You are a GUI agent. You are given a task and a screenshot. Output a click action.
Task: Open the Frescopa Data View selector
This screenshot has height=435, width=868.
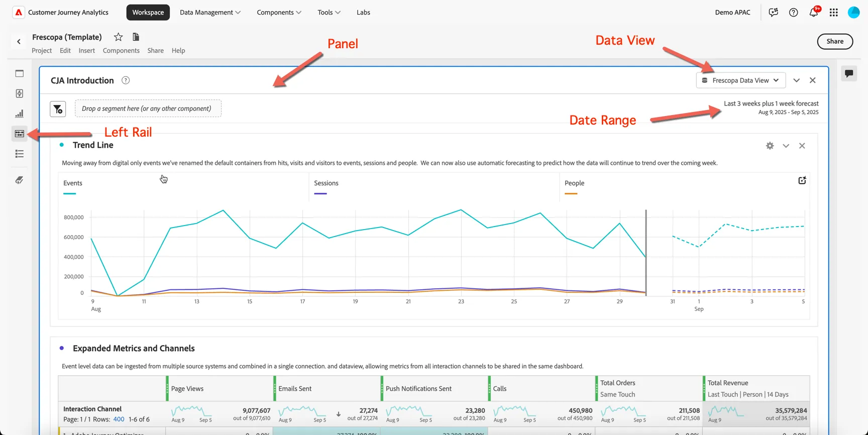[x=740, y=80]
